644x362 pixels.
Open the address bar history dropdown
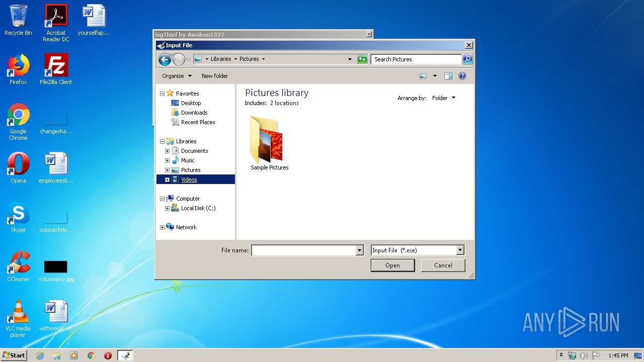point(350,59)
